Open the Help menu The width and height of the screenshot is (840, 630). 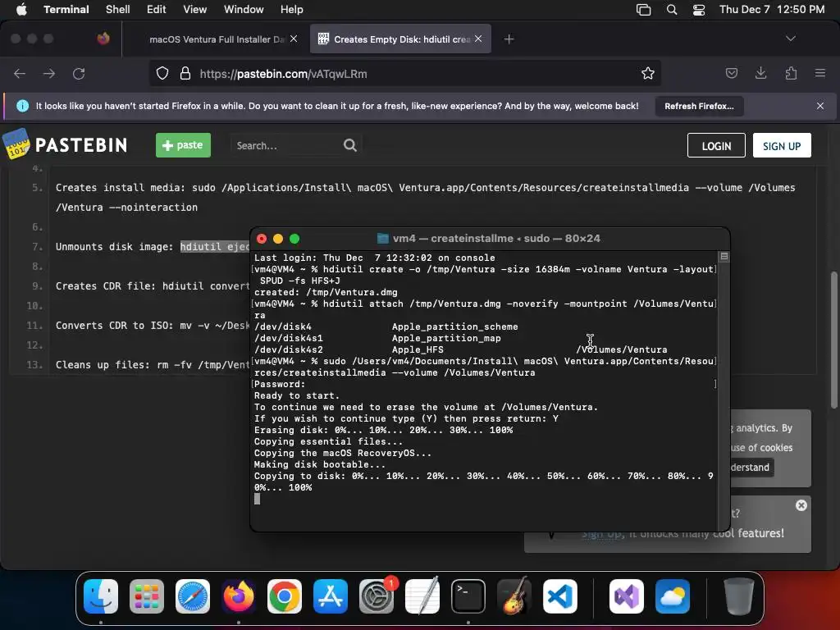coord(292,10)
